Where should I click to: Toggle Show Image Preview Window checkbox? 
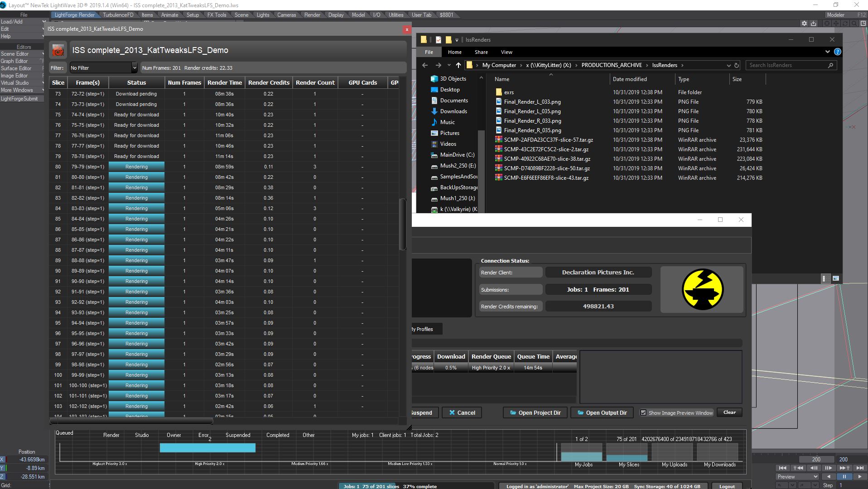pyautogui.click(x=643, y=412)
